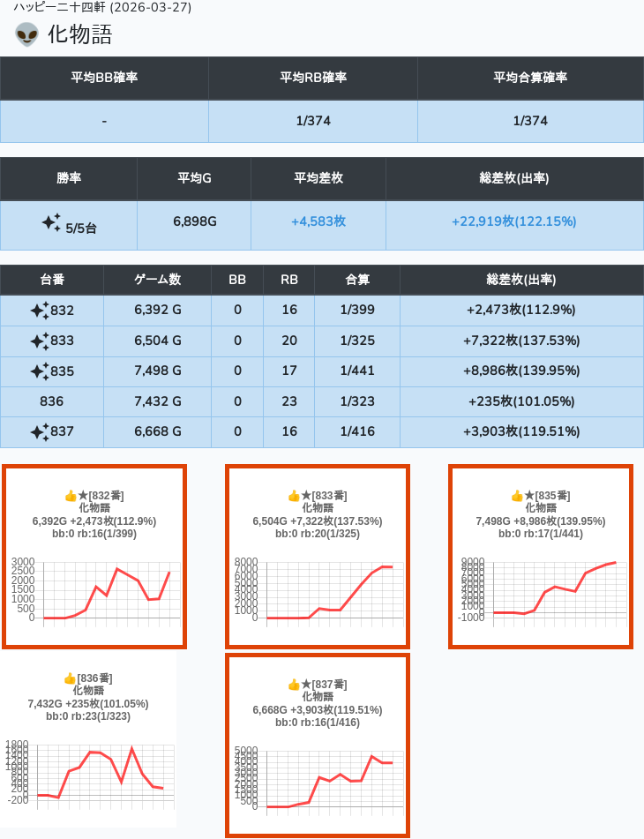This screenshot has width=644, height=839.
Task: Click the sparkle icon in the 5/5台 cell
Action: point(51,222)
